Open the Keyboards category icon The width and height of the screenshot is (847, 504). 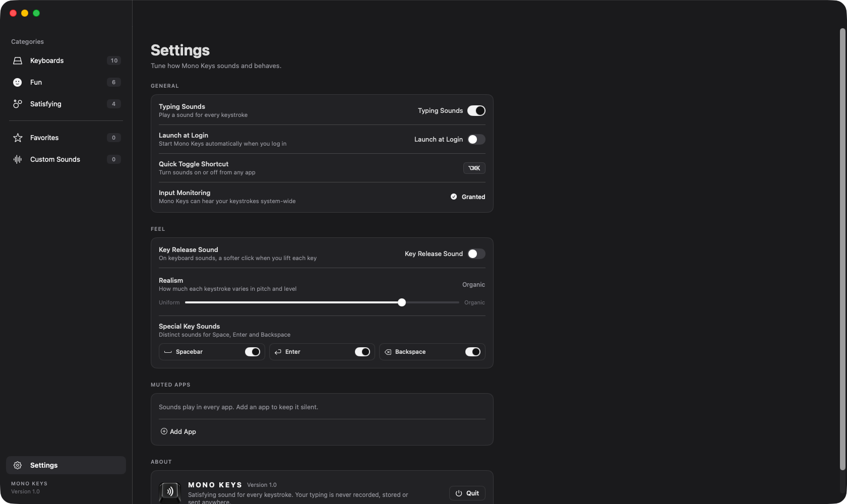click(18, 60)
